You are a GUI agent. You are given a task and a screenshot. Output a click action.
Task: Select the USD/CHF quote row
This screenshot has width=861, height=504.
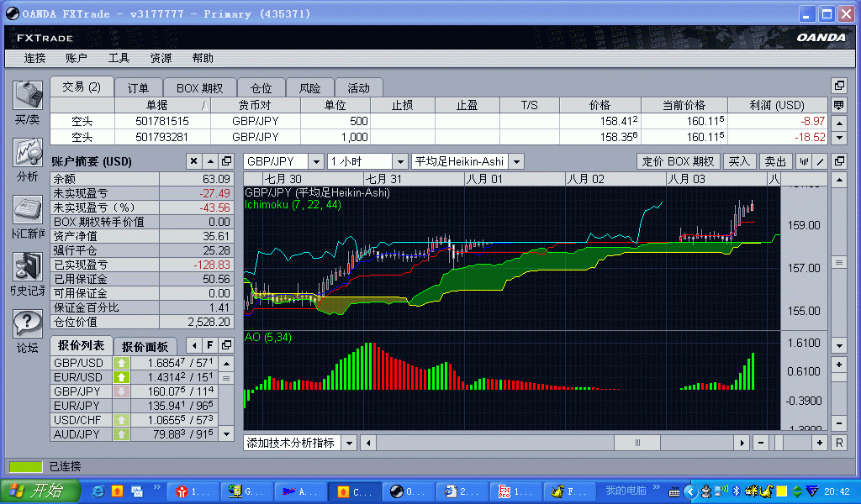pos(135,420)
